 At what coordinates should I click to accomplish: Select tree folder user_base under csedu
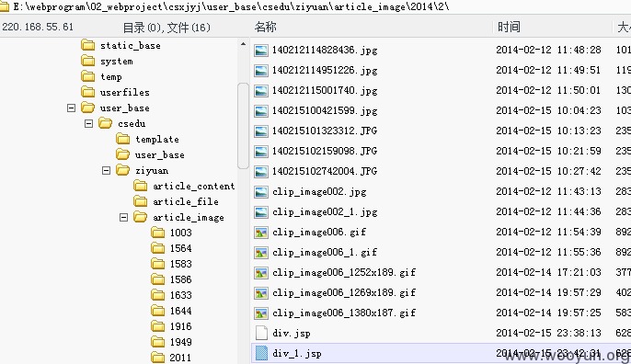(159, 154)
